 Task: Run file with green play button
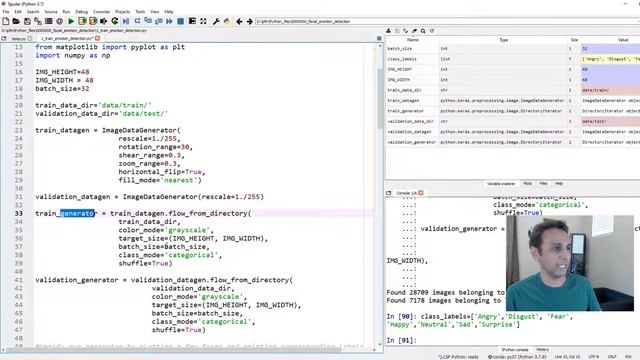(71, 21)
